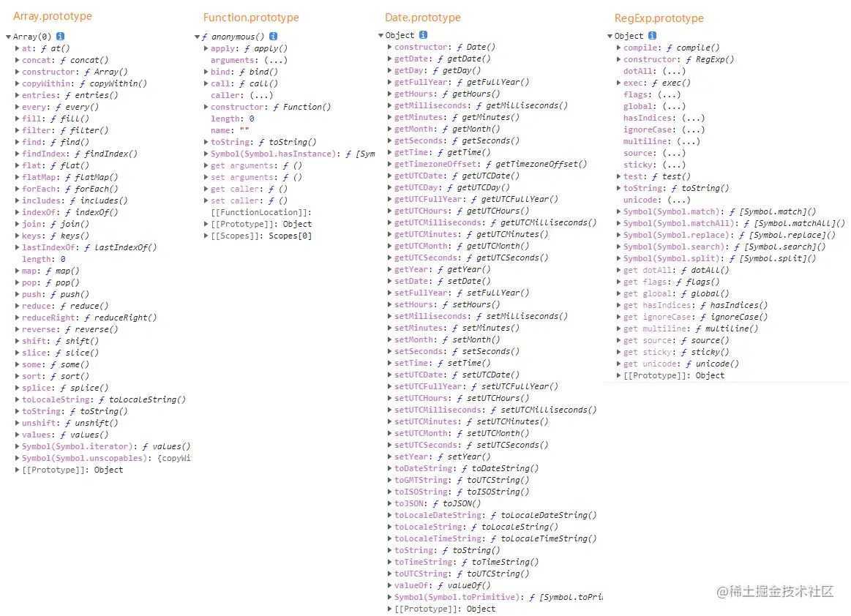
Task: Click the Function.prototype heading
Action: tap(251, 18)
